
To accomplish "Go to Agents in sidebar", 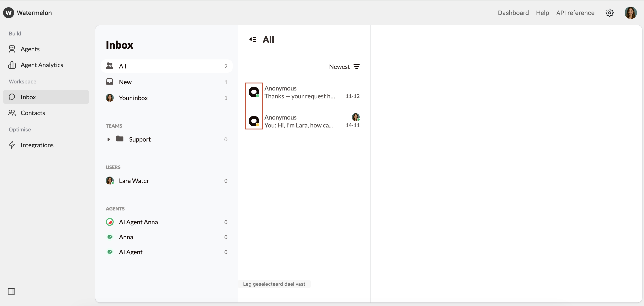I will coord(30,49).
